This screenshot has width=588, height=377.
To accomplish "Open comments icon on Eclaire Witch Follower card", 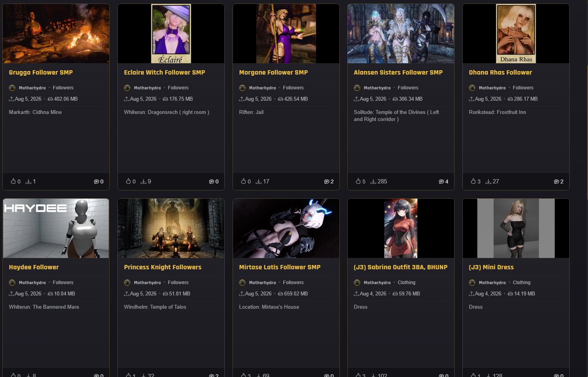I will tap(211, 181).
